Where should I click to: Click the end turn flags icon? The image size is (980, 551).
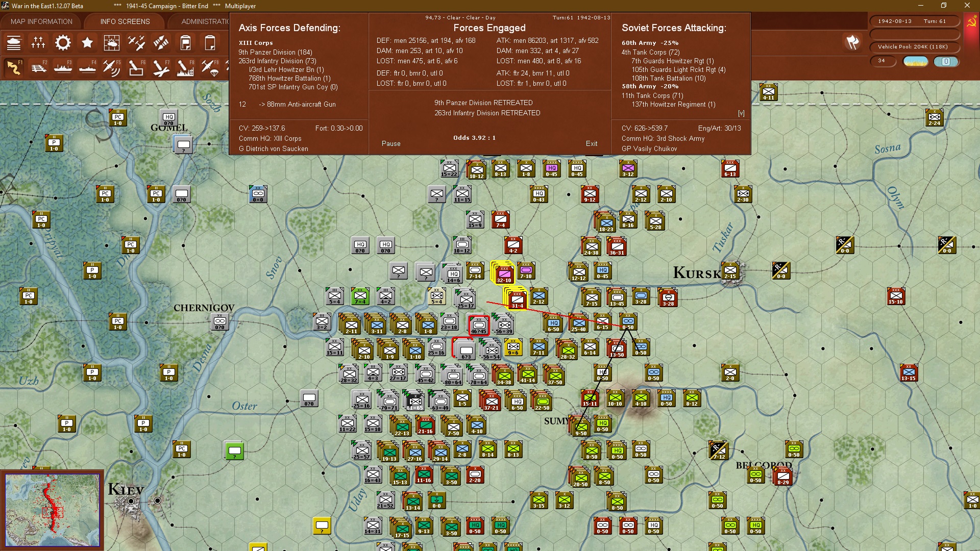[852, 43]
